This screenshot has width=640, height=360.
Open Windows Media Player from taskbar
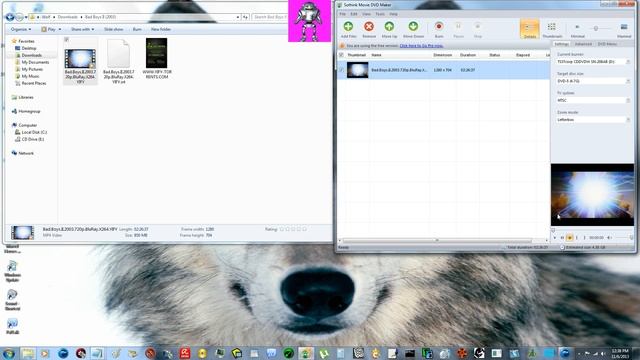45,353
